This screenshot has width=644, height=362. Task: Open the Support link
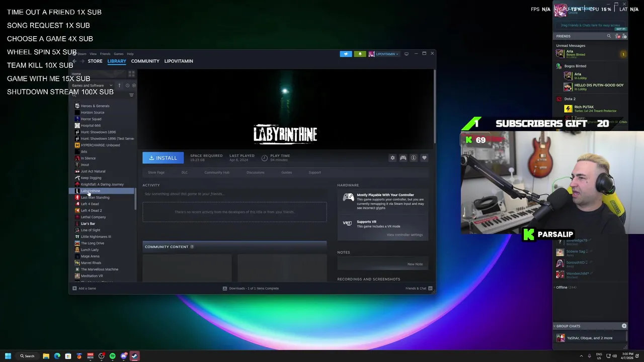[x=314, y=172]
